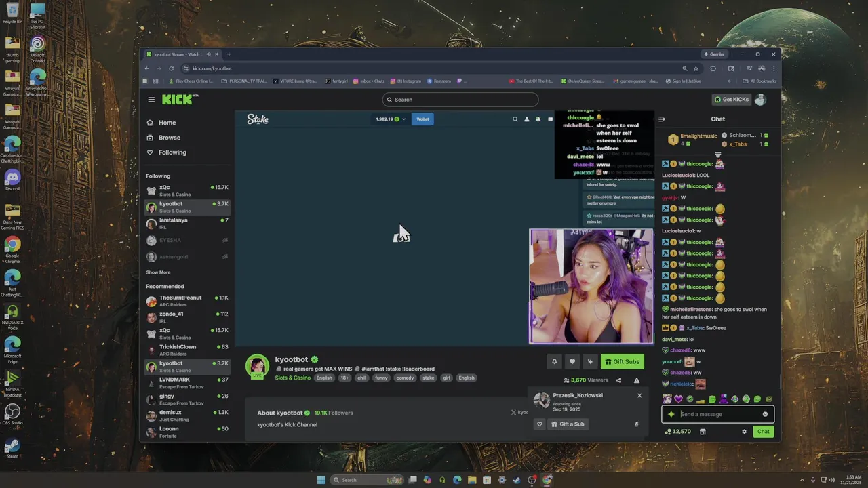Open demisux recommended channel
The width and height of the screenshot is (868, 488).
click(188, 415)
